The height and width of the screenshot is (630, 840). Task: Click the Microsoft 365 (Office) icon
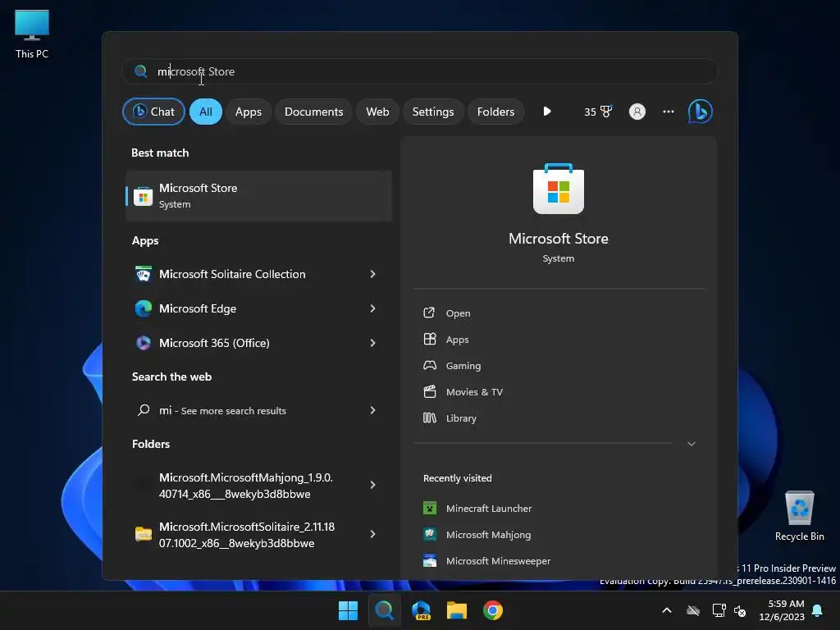(x=143, y=343)
